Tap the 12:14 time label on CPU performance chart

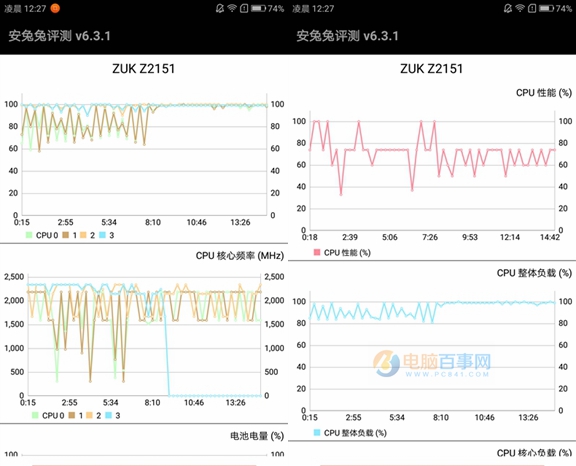pyautogui.click(x=510, y=237)
